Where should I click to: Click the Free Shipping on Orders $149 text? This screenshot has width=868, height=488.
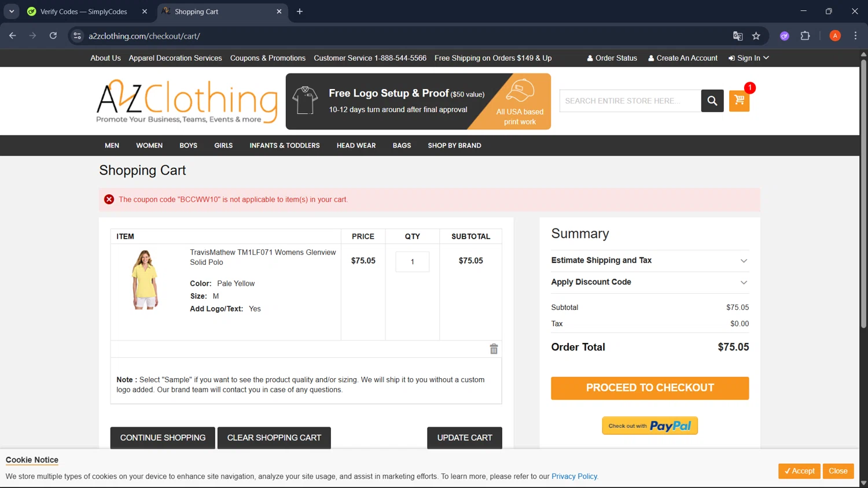[493, 58]
